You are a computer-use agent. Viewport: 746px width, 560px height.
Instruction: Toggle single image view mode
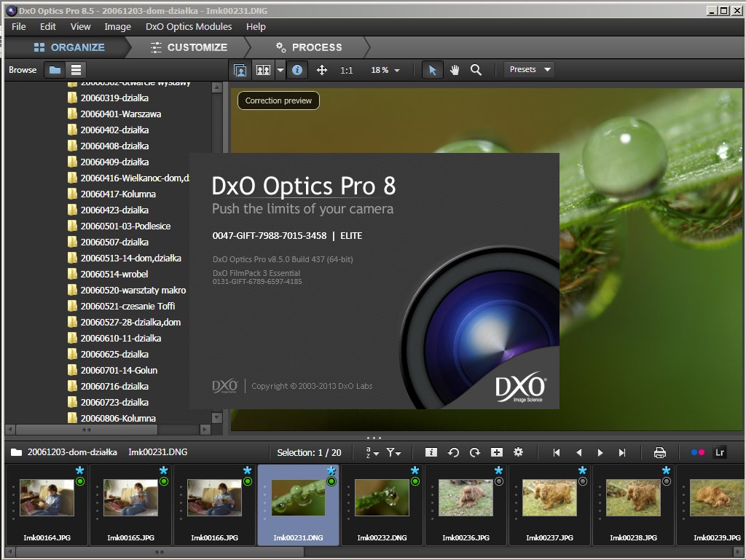(240, 70)
